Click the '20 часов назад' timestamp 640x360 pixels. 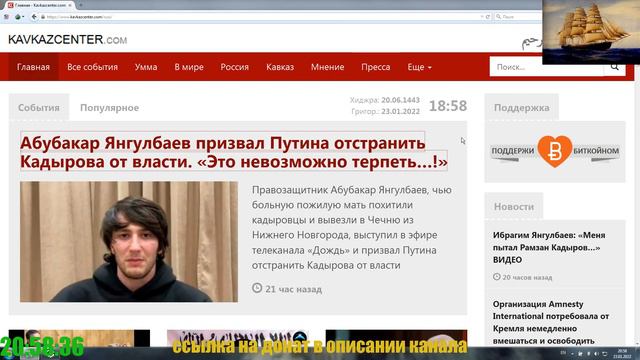[527, 277]
